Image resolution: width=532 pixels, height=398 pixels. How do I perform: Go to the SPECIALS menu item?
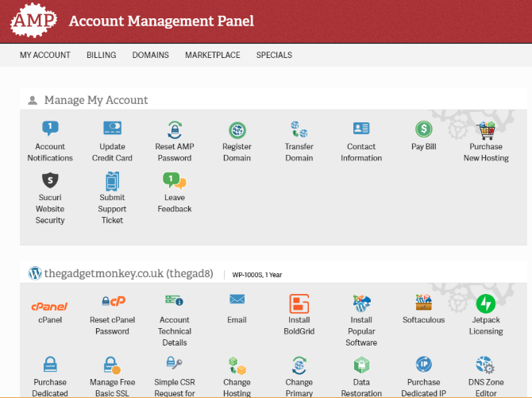[x=274, y=55]
